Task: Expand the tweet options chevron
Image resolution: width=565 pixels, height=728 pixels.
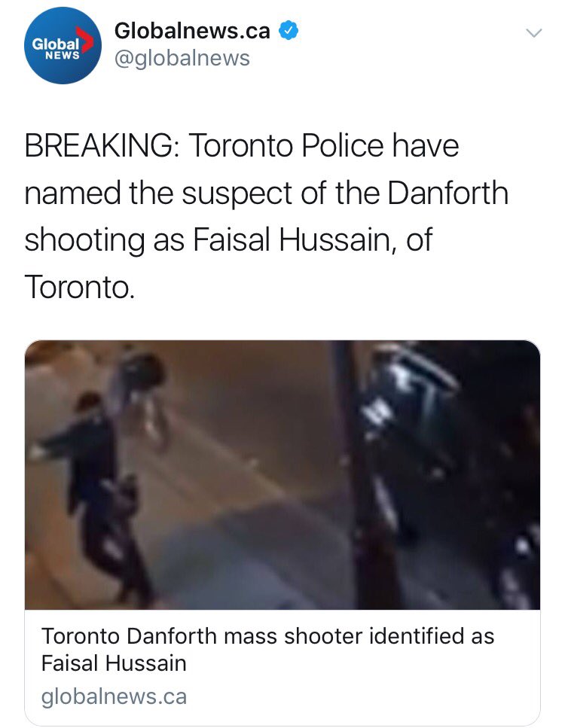Action: (534, 32)
